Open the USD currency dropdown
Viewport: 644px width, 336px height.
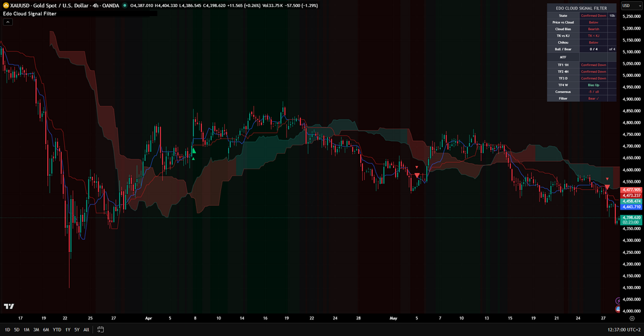pos(631,6)
